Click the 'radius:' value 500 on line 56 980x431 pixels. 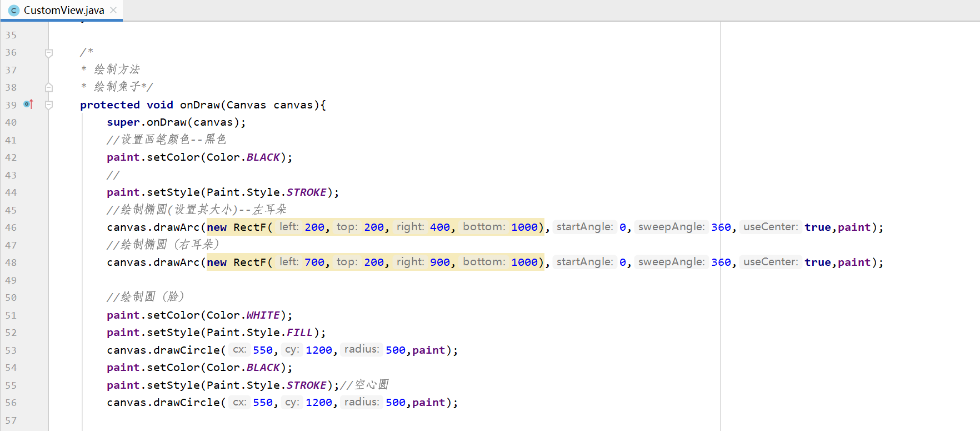click(x=396, y=403)
